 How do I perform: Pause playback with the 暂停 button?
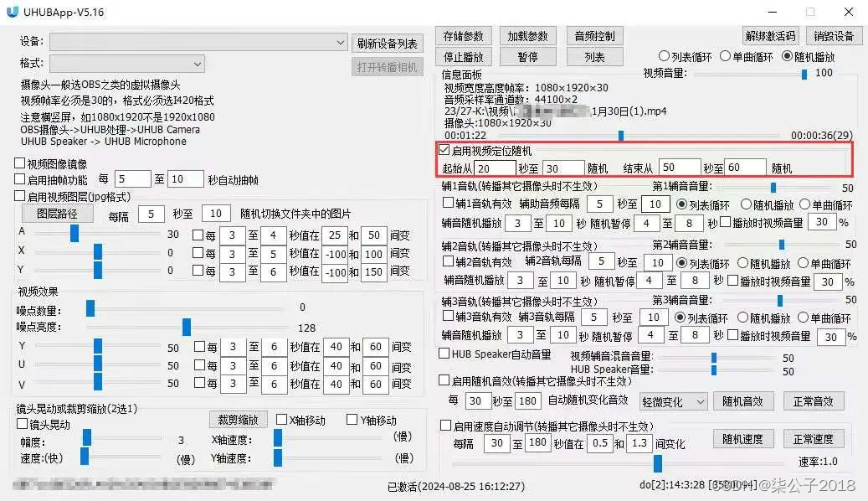click(528, 56)
